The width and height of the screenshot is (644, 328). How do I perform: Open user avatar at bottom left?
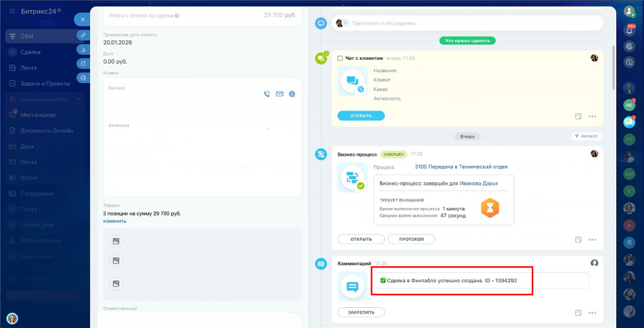coord(13,318)
